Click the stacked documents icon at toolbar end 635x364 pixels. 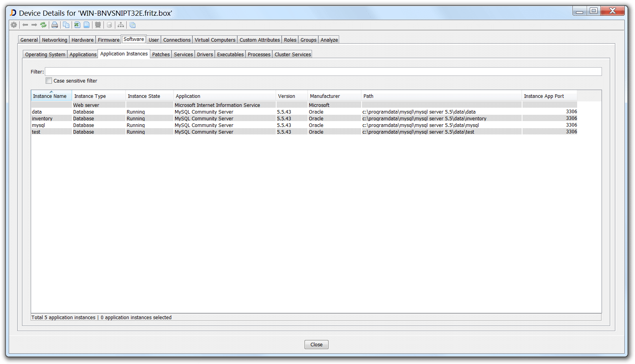coord(132,25)
